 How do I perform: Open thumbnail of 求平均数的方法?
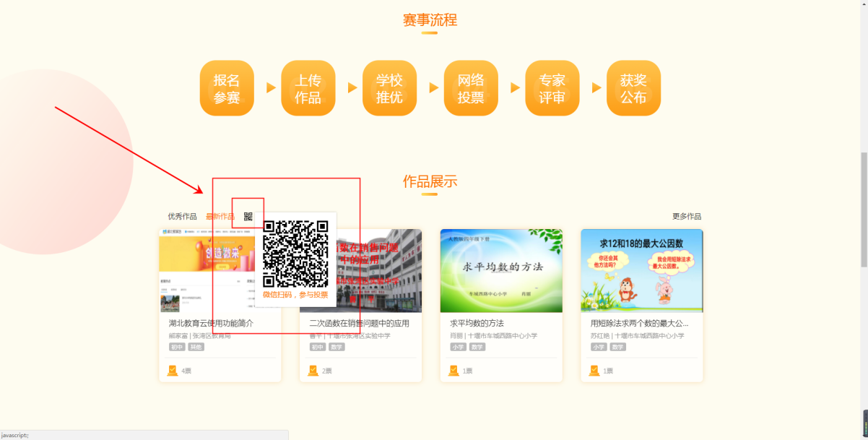(x=501, y=270)
